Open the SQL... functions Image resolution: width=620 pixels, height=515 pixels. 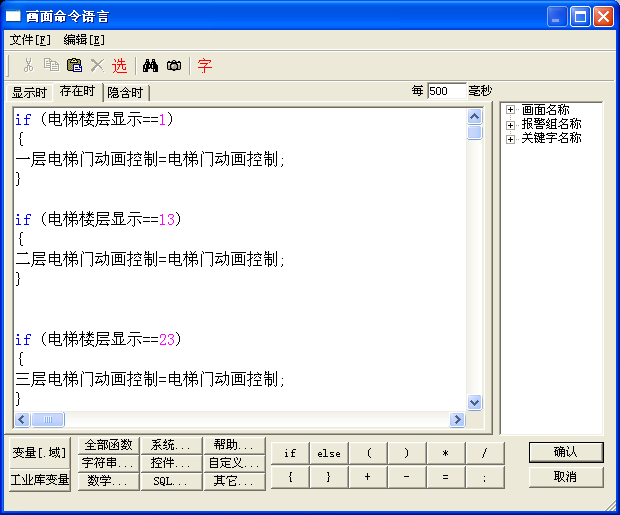171,481
